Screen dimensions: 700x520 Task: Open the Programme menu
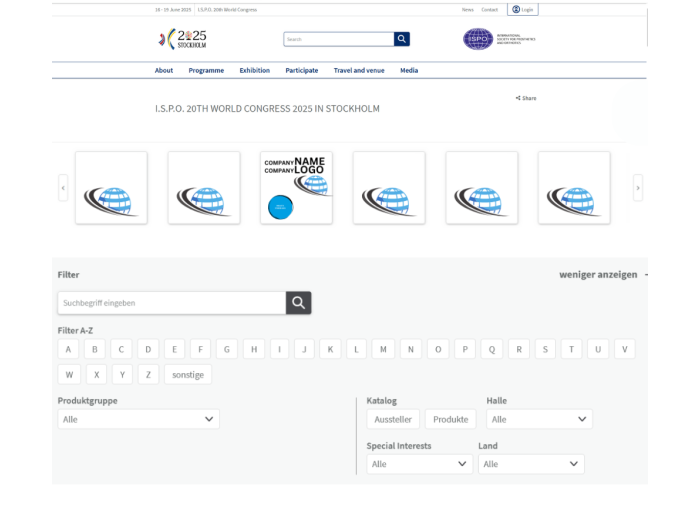(x=206, y=70)
